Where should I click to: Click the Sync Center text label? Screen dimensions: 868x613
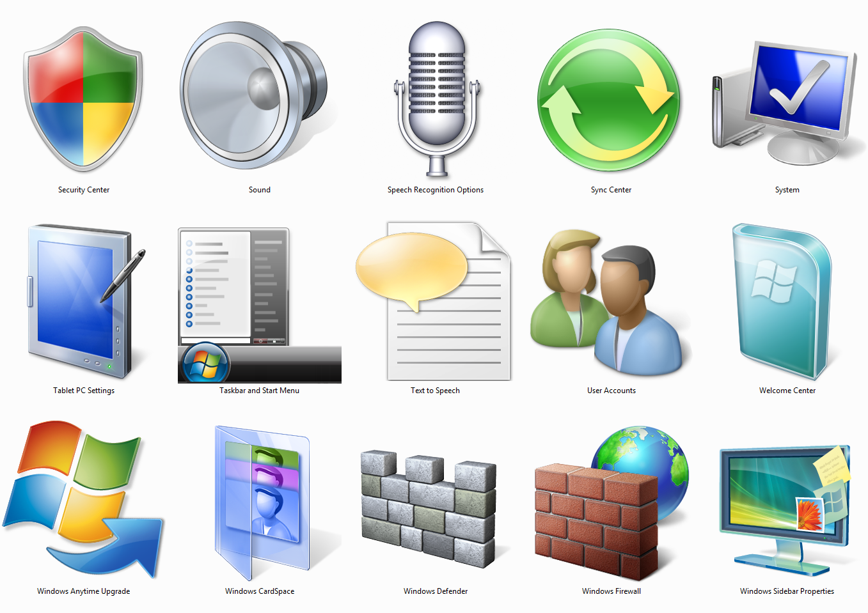click(610, 189)
